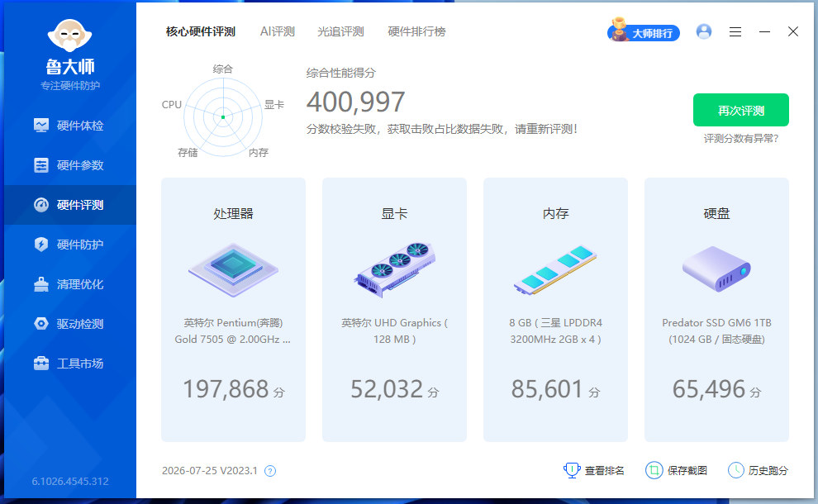Image resolution: width=818 pixels, height=504 pixels.
Task: Click the version help question mark icon
Action: 269,471
